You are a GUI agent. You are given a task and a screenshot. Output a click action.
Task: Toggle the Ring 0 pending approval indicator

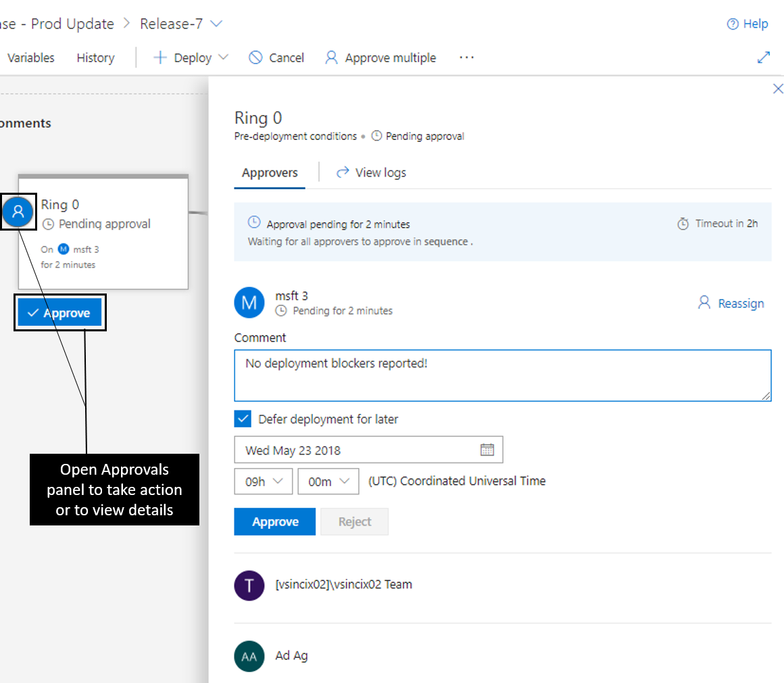(18, 212)
